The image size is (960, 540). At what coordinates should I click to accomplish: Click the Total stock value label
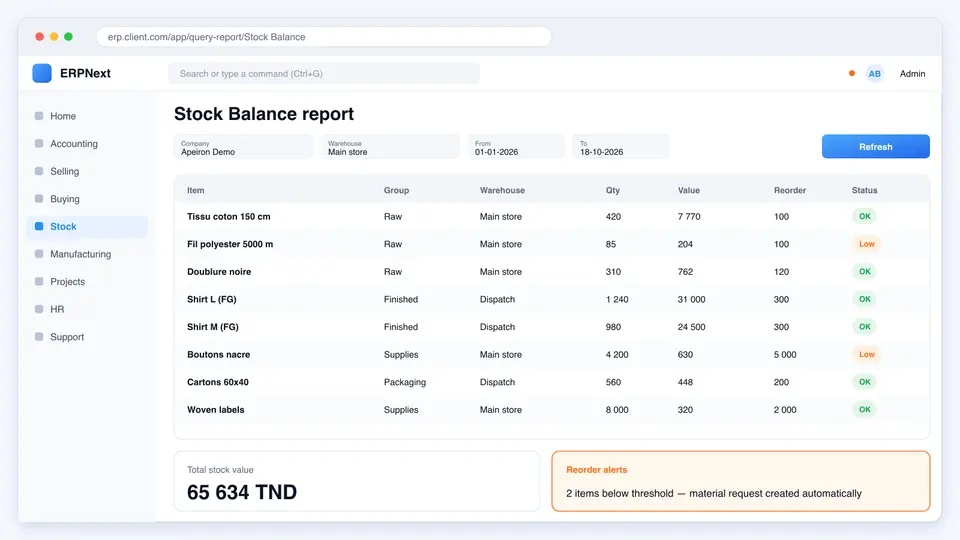point(220,470)
